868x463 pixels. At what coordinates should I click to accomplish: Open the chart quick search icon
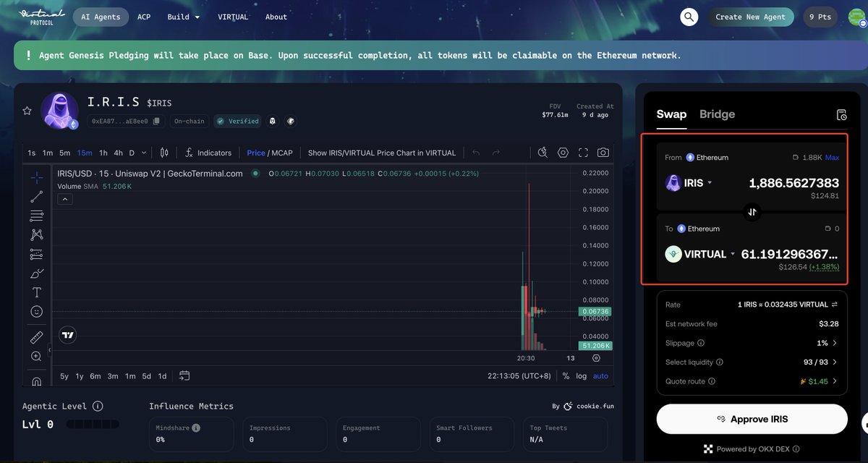tap(543, 153)
